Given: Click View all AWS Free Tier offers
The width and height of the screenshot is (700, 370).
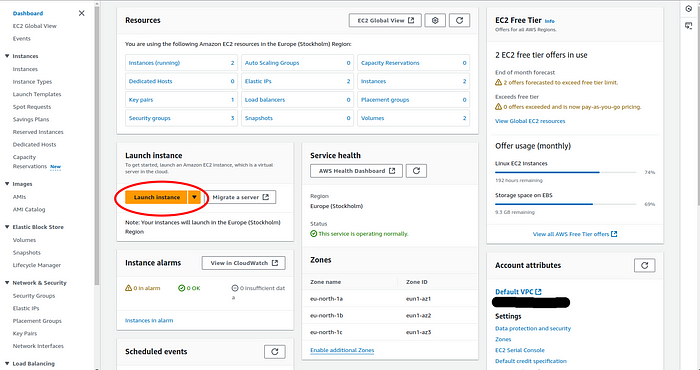Looking at the screenshot, I should 575,234.
